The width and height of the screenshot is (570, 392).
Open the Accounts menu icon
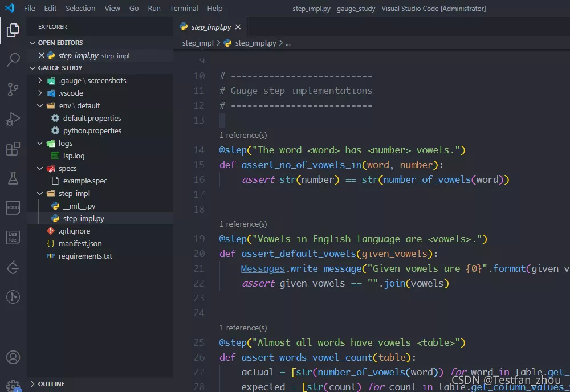click(13, 357)
